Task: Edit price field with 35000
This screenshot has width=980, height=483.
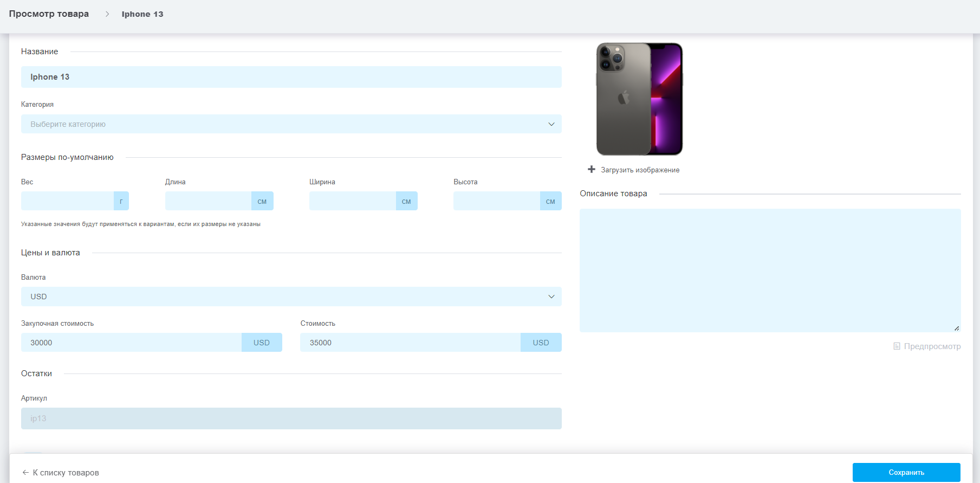Action: (x=410, y=343)
